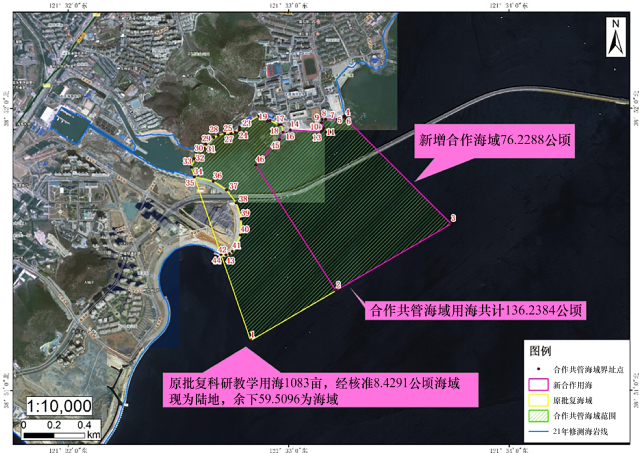Click the pink 新合作用海 legend rectangle
The image size is (639, 453).
tap(538, 383)
